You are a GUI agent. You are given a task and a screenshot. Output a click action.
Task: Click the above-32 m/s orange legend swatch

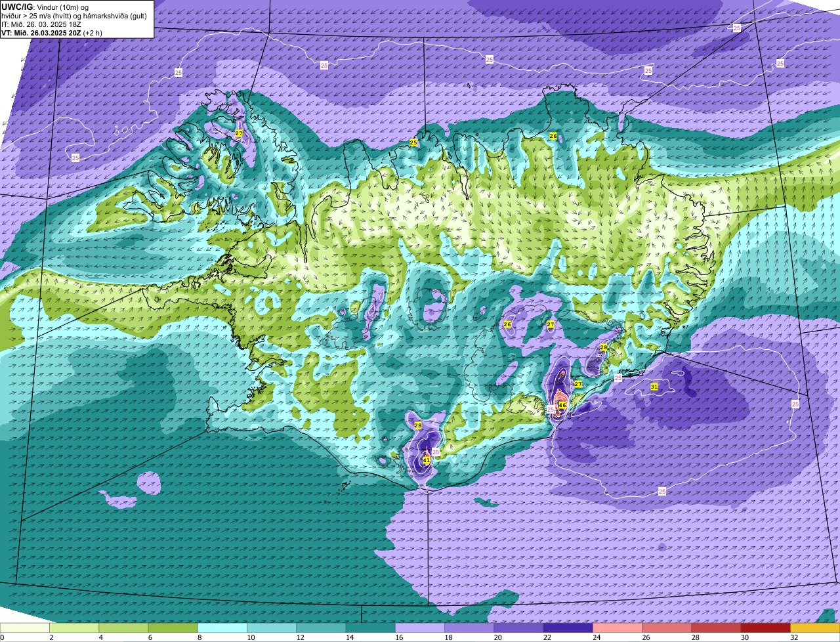(815, 628)
